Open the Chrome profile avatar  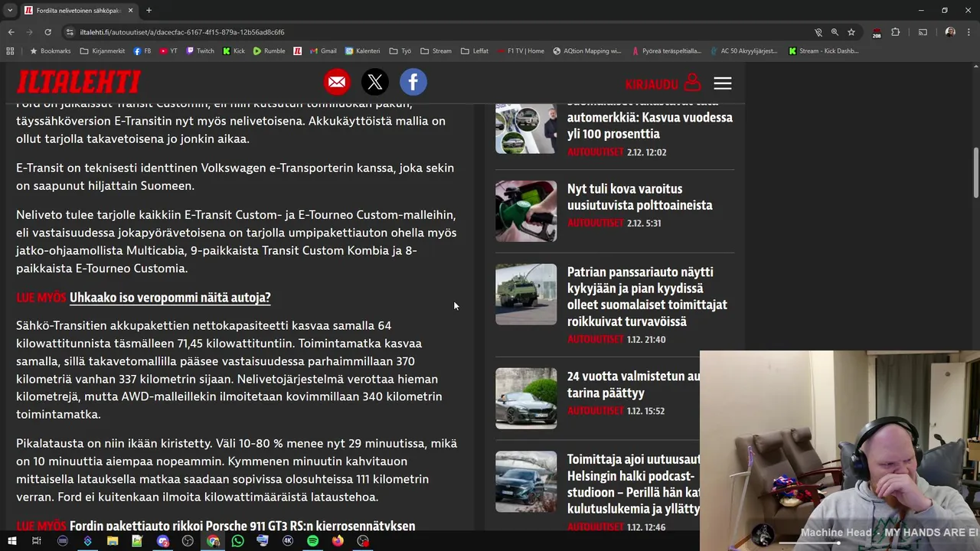(x=950, y=32)
